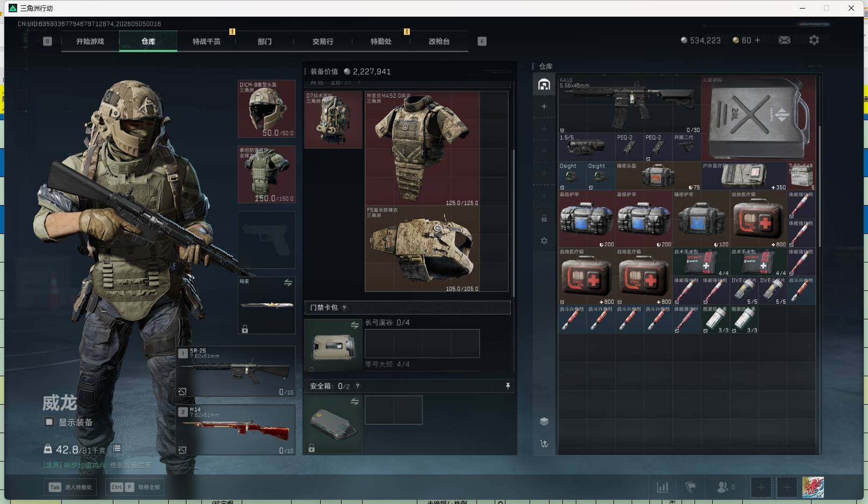Select the M14 secondary weapon slot
Viewport: 868px width, 504px height.
236,430
